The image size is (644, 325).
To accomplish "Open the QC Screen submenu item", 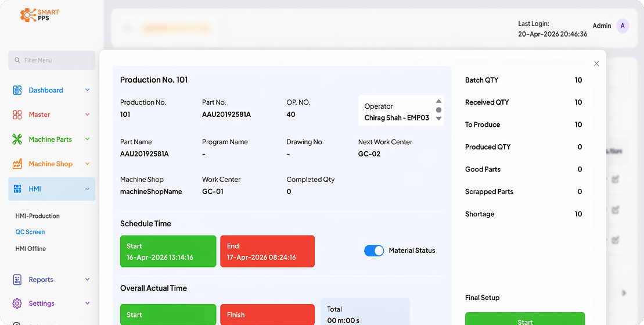I will click(30, 232).
